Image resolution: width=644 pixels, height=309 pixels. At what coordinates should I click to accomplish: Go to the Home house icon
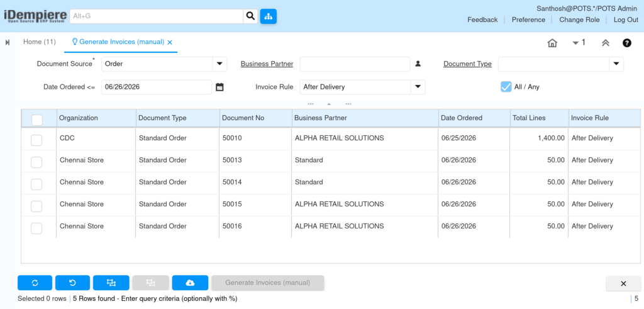(552, 43)
